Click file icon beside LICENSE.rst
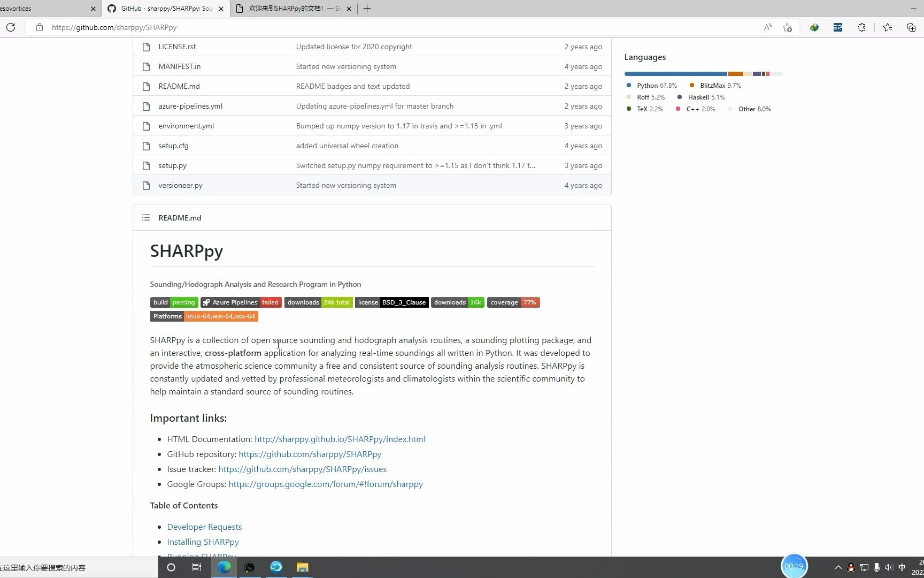Viewport: 924px width, 578px height. 146,47
